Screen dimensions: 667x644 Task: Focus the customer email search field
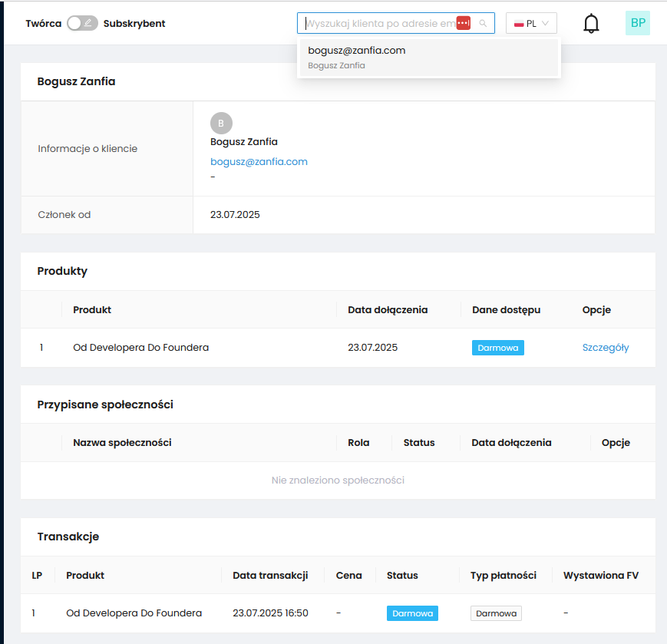click(x=380, y=24)
